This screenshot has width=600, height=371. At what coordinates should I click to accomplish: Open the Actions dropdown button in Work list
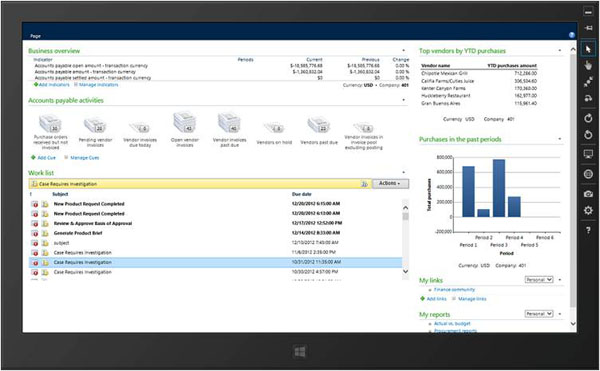(x=390, y=184)
